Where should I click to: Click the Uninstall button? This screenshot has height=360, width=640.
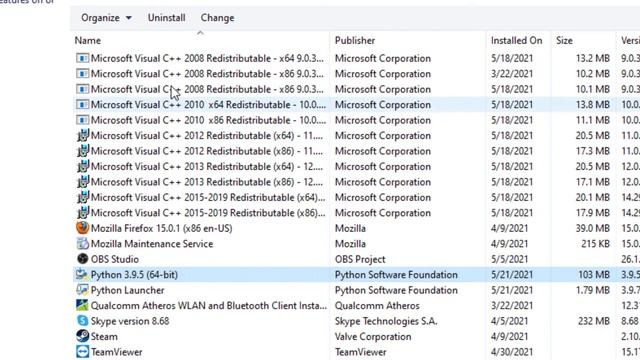[x=167, y=18]
